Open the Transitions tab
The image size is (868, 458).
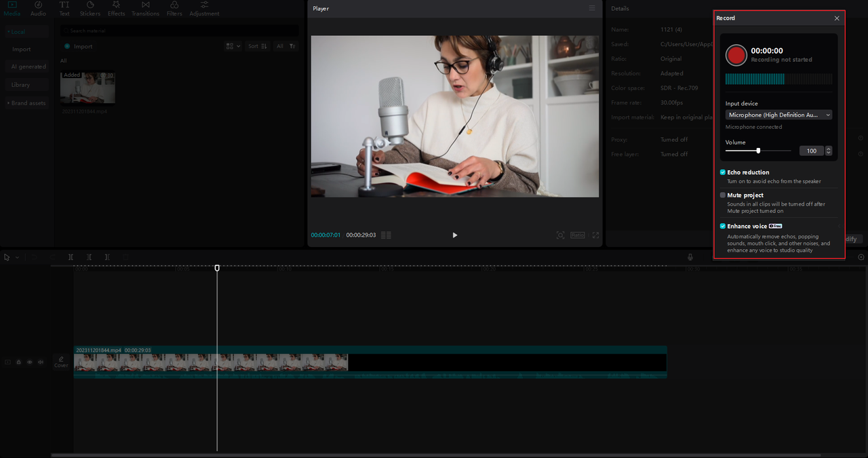click(x=145, y=9)
